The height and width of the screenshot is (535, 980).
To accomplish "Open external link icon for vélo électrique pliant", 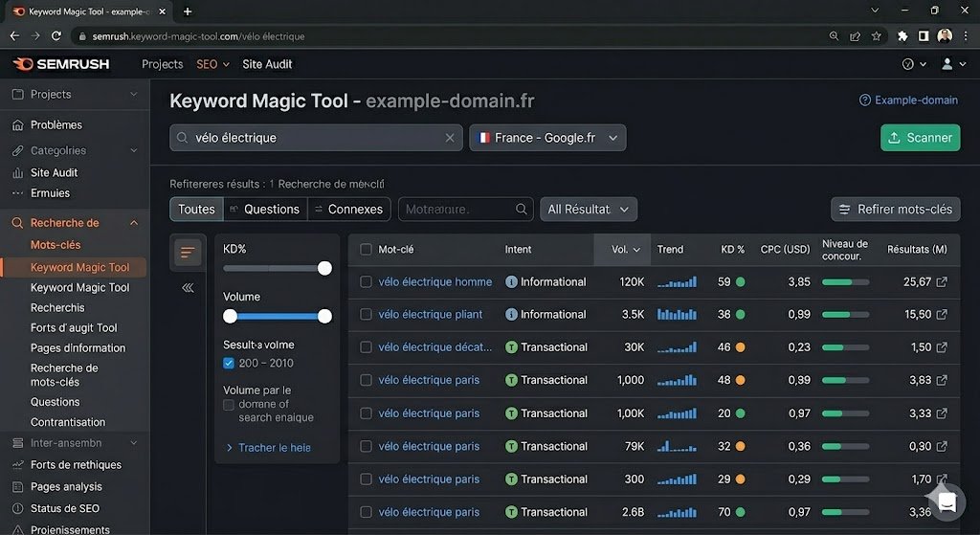I will click(942, 314).
